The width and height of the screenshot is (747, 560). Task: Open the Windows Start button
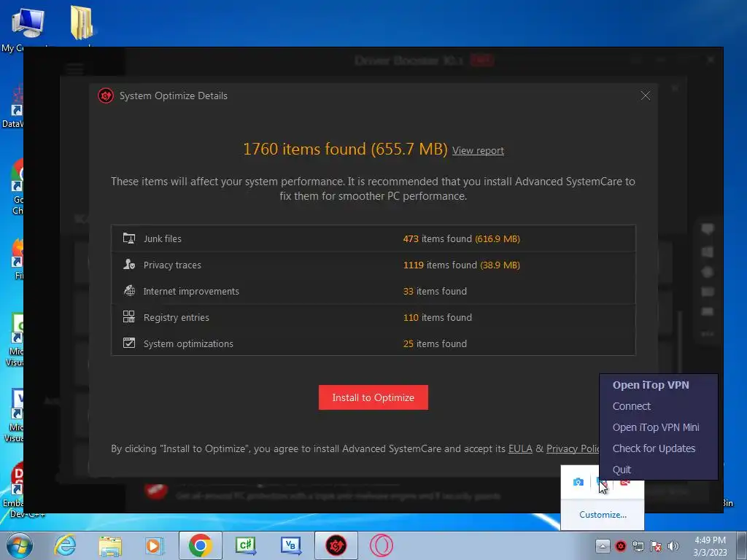point(19,545)
